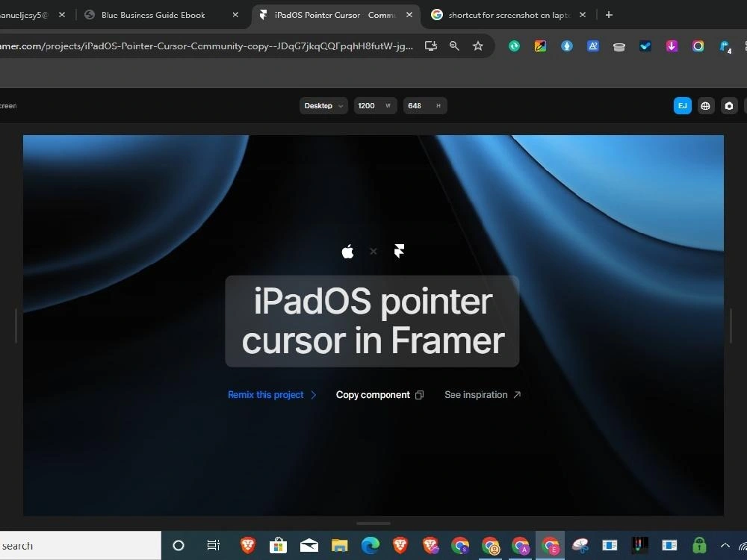Click Remix this project link
Screen dimensions: 747x560
(x=272, y=395)
